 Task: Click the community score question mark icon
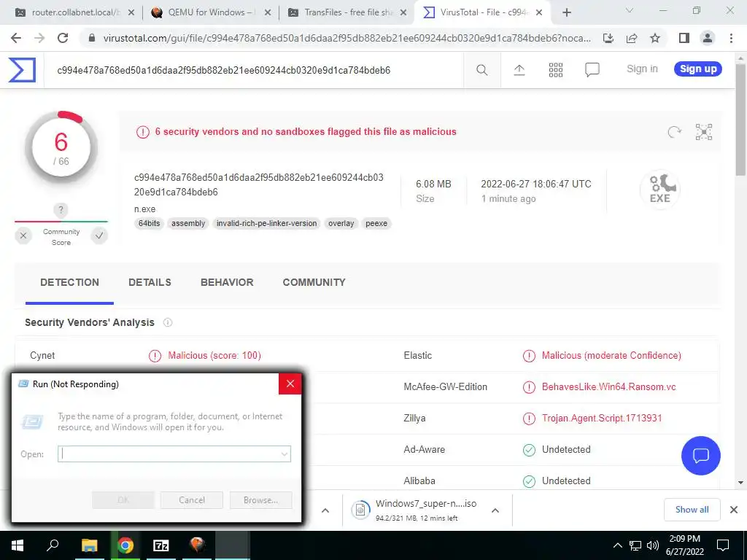coord(61,209)
